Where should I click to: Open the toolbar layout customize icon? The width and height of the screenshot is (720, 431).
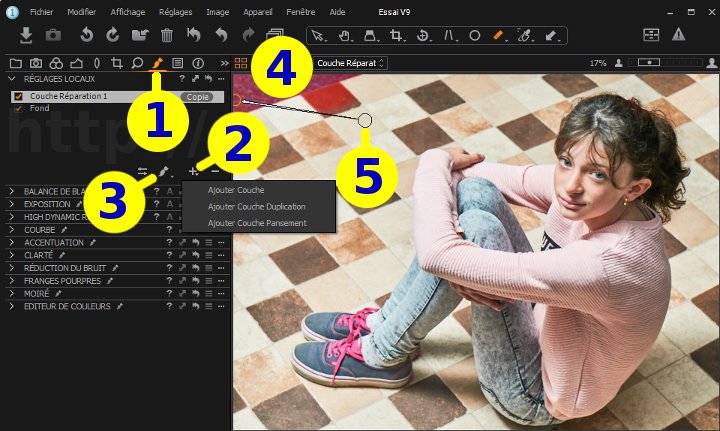(651, 35)
